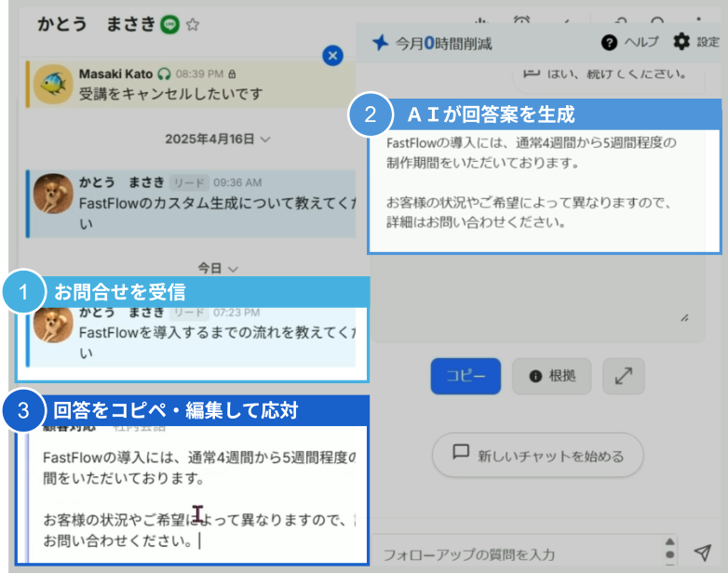Click the reply text editor with the FastFlow answer

point(195,502)
